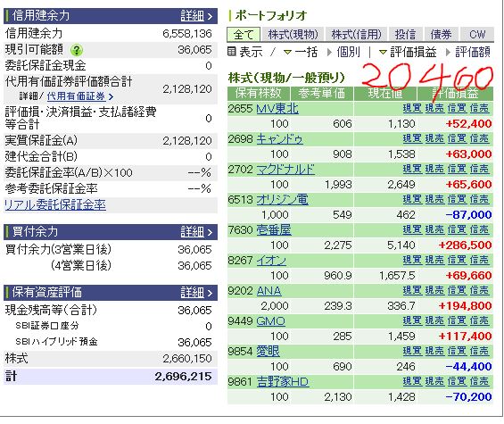
Task: Open the イオン stock link
Action: point(271,261)
